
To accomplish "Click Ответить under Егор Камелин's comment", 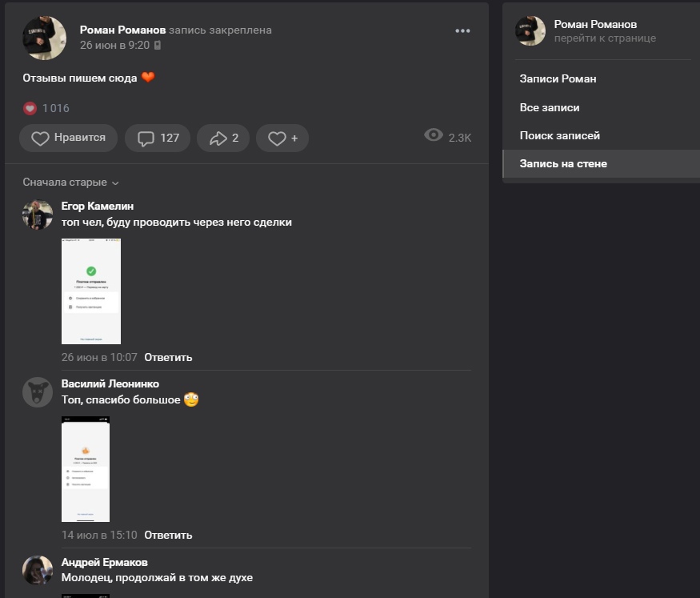I will pyautogui.click(x=168, y=357).
